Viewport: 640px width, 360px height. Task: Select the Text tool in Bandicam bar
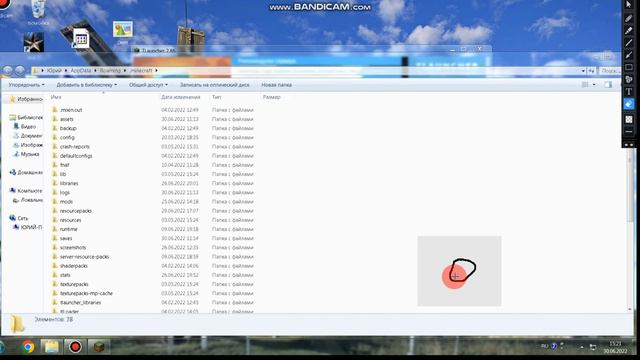point(629,91)
